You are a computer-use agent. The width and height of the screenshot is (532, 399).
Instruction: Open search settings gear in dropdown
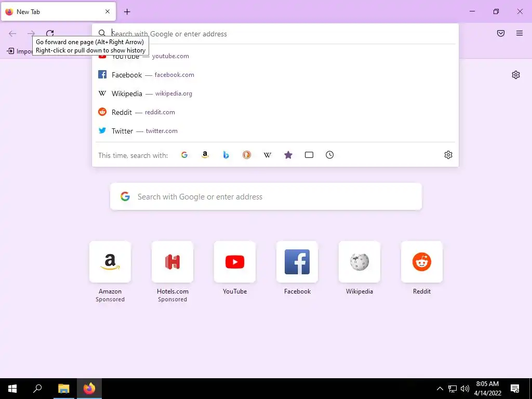[x=448, y=155]
